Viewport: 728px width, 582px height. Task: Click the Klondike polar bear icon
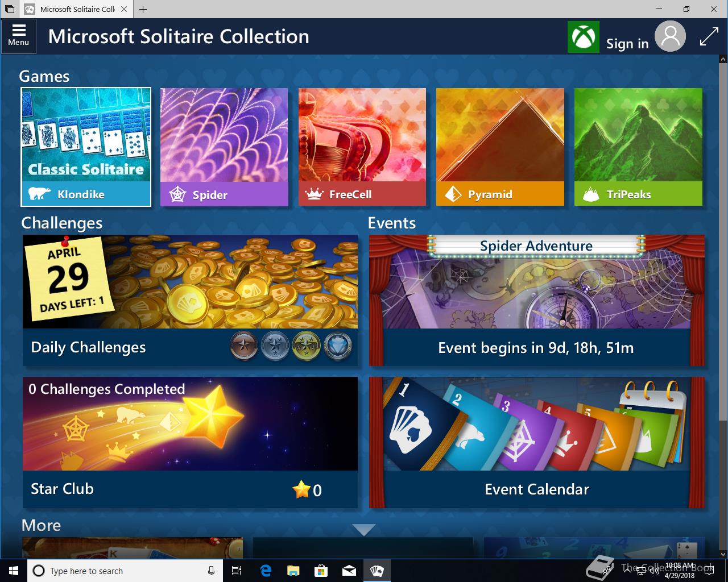coord(39,194)
